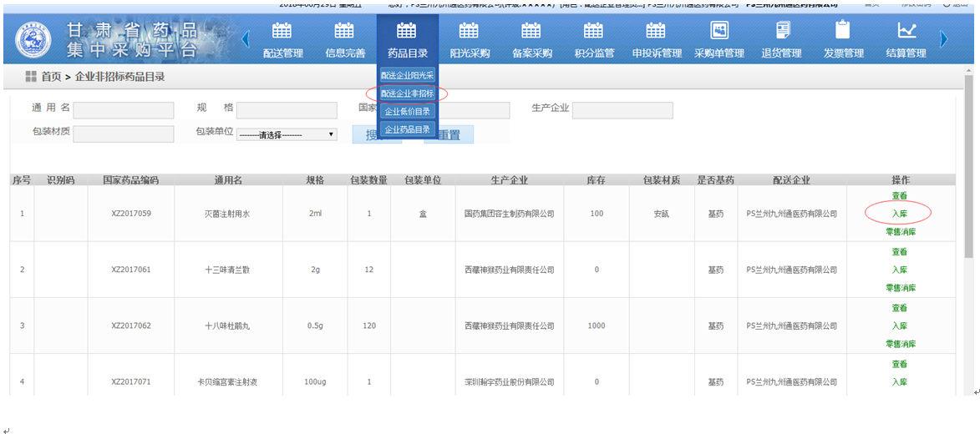Click the round platform logo emblem
The image size is (980, 434).
pyautogui.click(x=33, y=38)
